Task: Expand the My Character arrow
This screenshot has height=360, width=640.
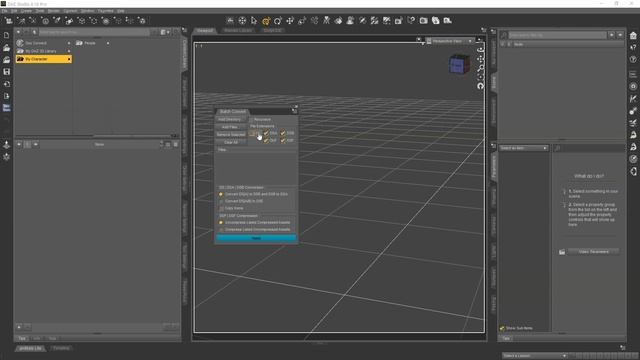Action: [69, 59]
